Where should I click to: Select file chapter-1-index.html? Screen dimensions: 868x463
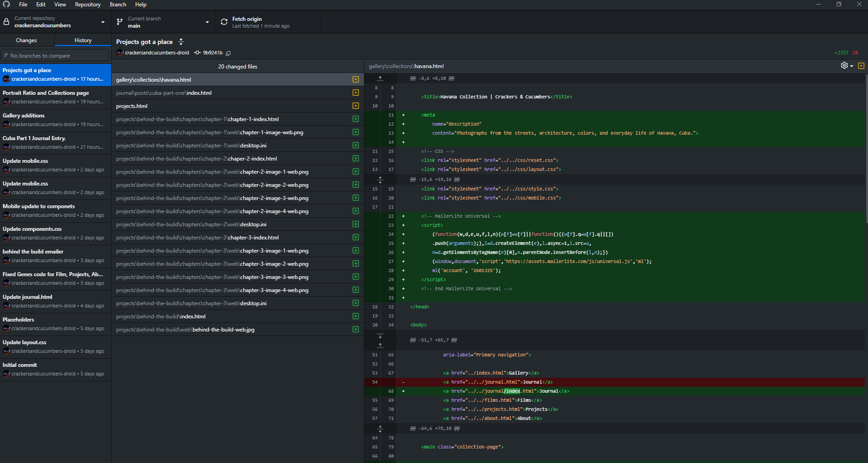click(x=237, y=119)
